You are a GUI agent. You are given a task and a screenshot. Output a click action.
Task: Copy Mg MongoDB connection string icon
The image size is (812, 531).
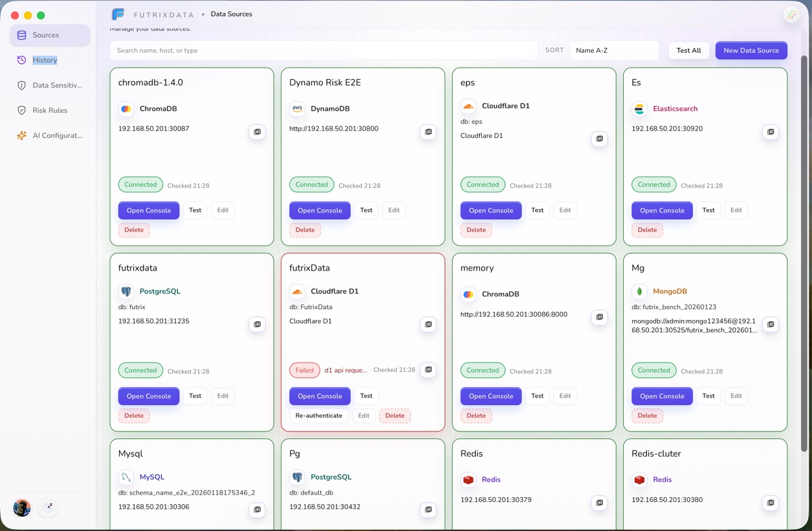(771, 325)
